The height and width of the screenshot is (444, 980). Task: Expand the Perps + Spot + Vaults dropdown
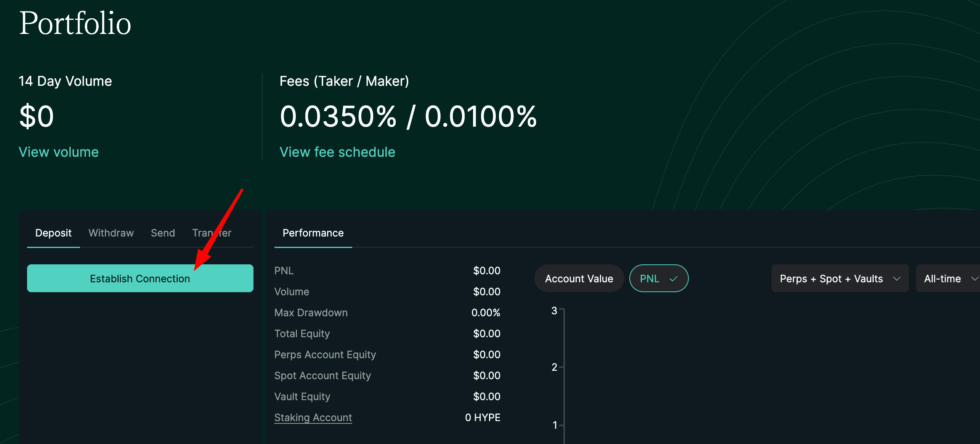[831, 279]
